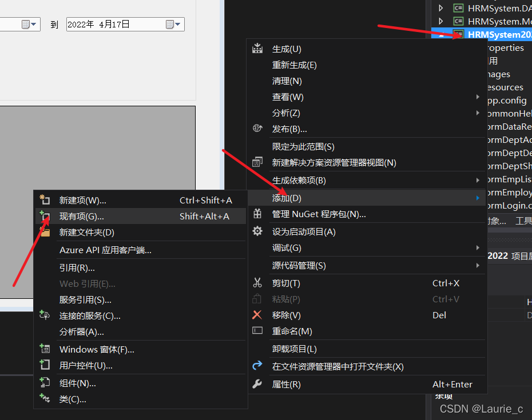Click the publish icon next to 发布(B)
This screenshot has height=420, width=532.
(x=257, y=129)
